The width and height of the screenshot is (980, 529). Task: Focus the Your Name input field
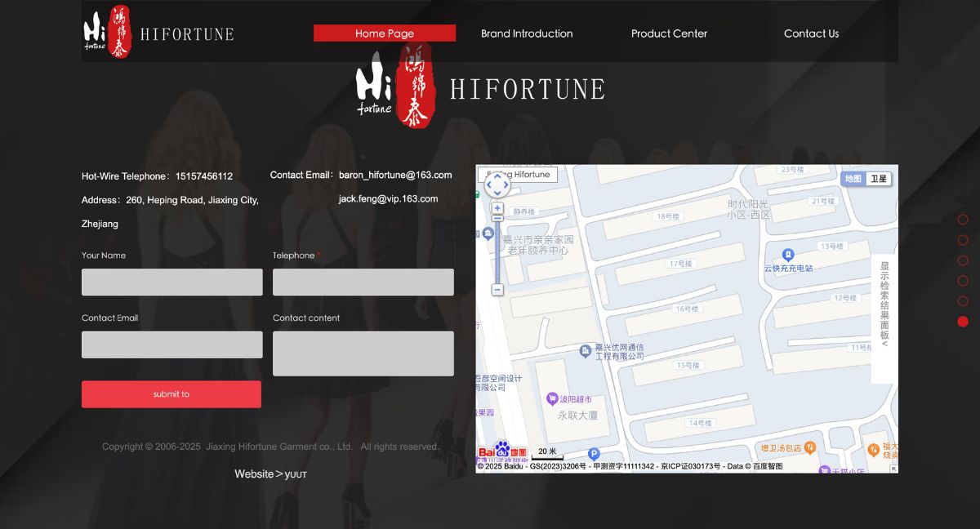172,282
